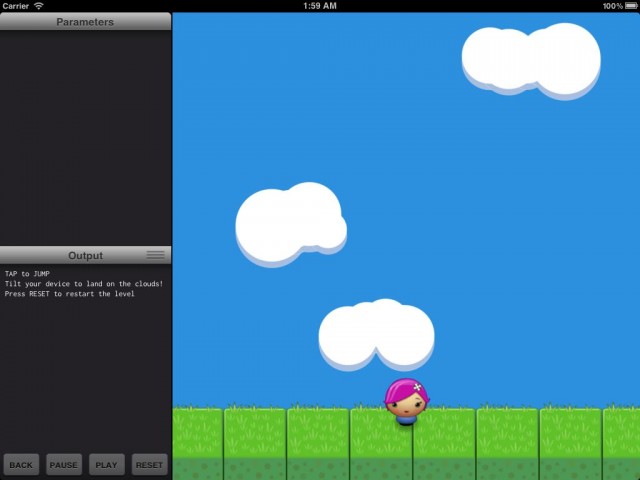Screen dimensions: 640x480
Task: Hit the PLAY button
Action: 106,465
